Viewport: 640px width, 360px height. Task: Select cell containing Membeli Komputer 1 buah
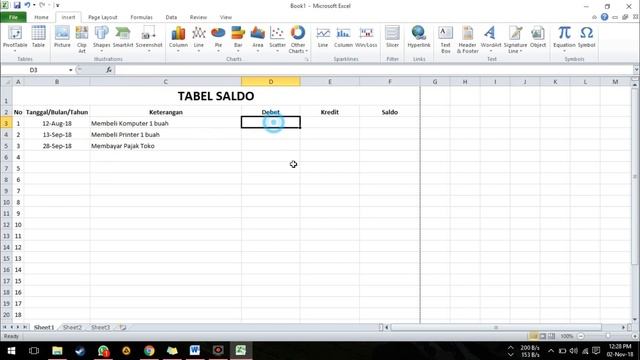coord(165,123)
